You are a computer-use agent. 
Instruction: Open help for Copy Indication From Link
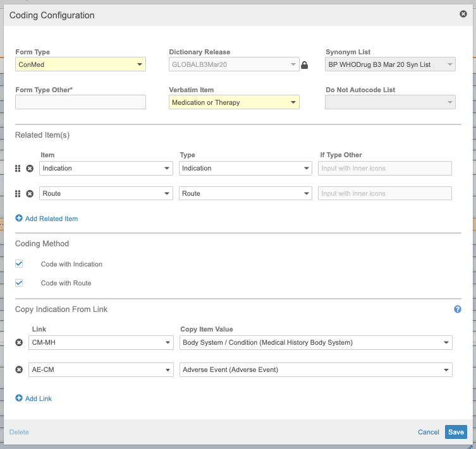pos(458,309)
